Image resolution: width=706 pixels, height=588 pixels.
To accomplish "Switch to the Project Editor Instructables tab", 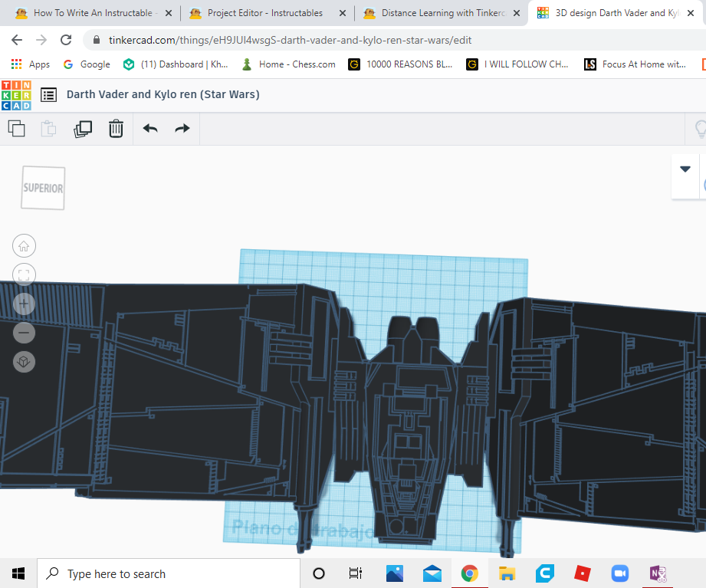I will pos(264,13).
